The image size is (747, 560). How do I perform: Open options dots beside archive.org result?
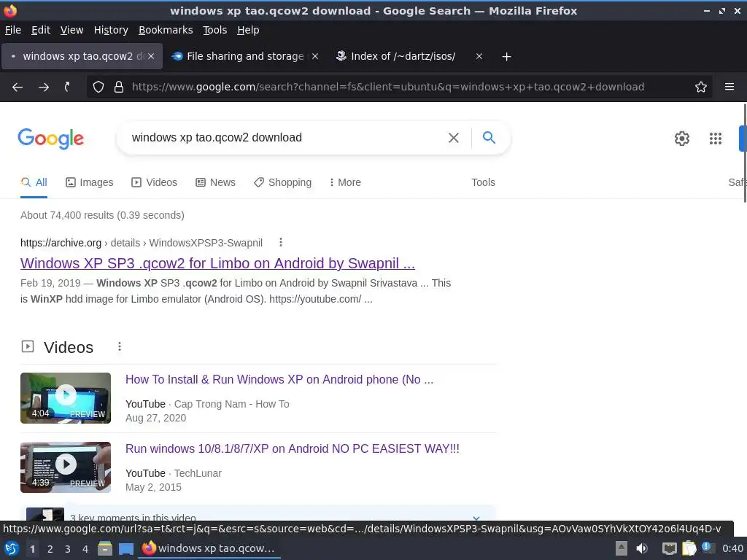281,242
